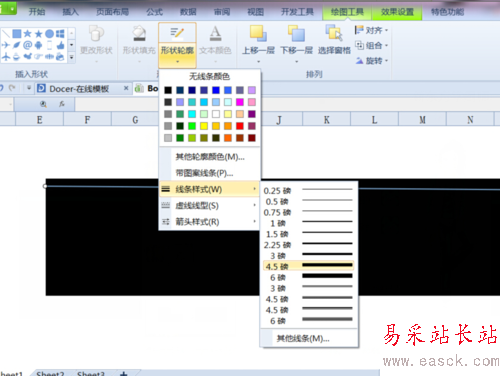Pick the yellow color swatch

[204, 126]
